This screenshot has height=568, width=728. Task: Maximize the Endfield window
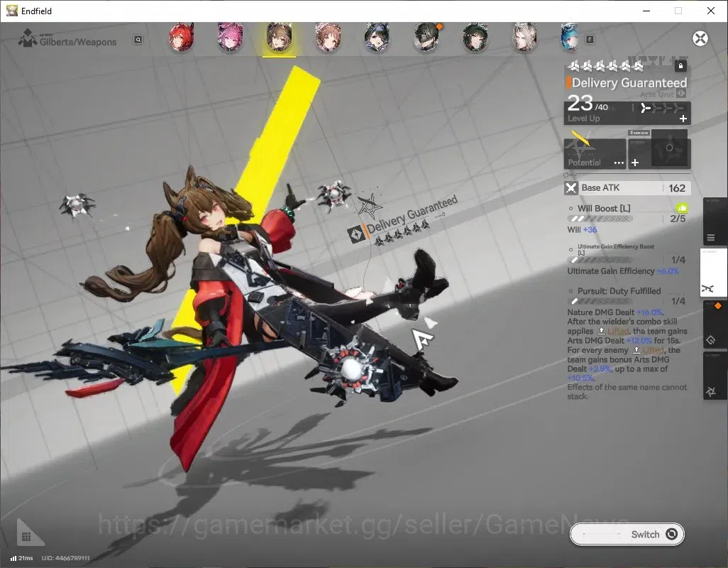(x=678, y=11)
